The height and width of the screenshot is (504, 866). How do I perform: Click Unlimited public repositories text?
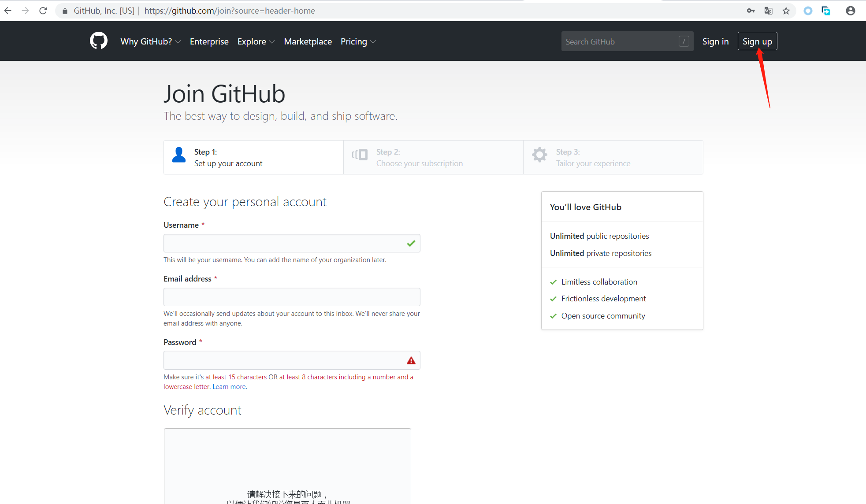599,236
